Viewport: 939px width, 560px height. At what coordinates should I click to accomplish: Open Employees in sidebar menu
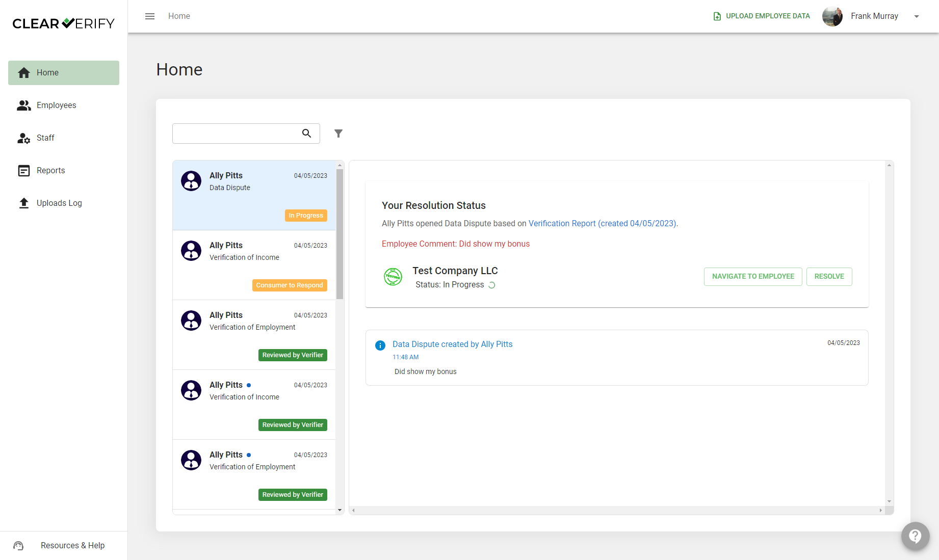pos(64,105)
